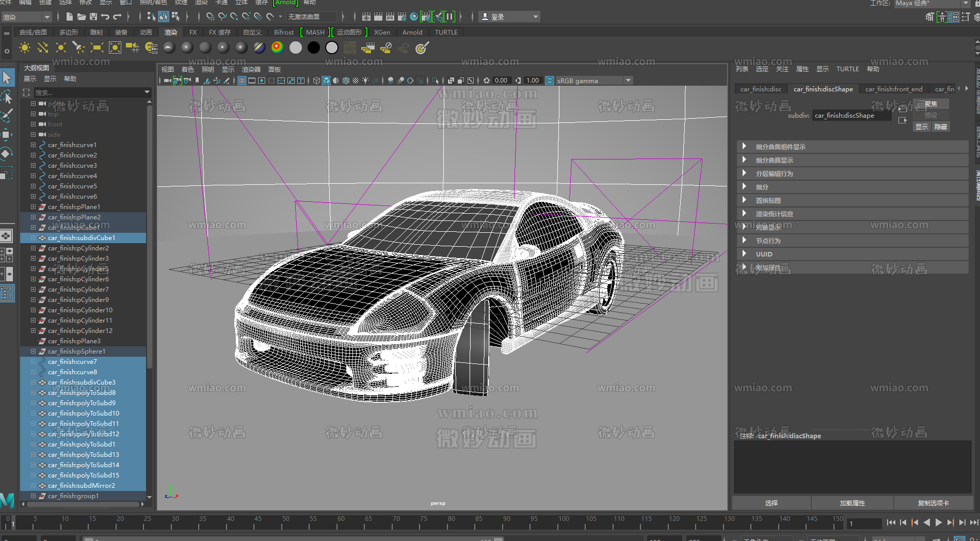Click the rainbow render utilities sphere icon
980x541 pixels.
pos(277,47)
